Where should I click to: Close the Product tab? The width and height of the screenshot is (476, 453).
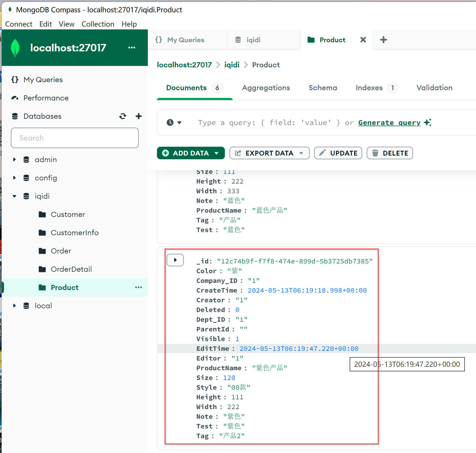pos(363,40)
